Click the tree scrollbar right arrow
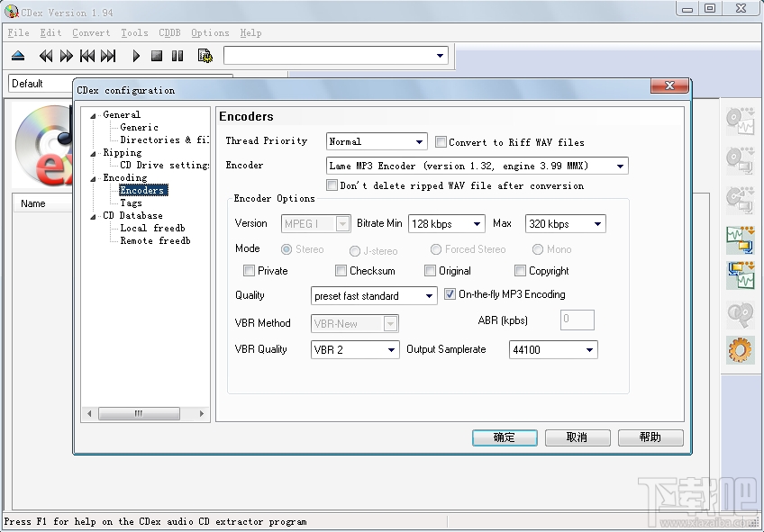This screenshot has height=532, width=764. tap(201, 414)
